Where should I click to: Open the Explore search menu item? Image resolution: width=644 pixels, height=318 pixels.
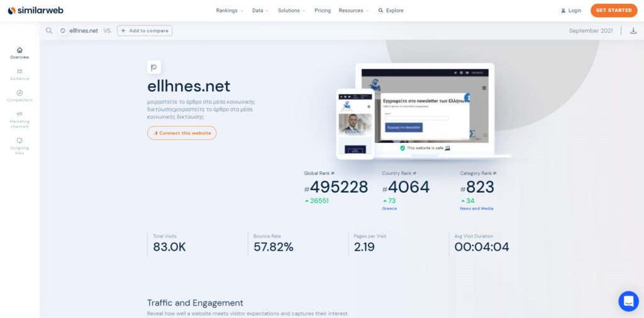391,11
